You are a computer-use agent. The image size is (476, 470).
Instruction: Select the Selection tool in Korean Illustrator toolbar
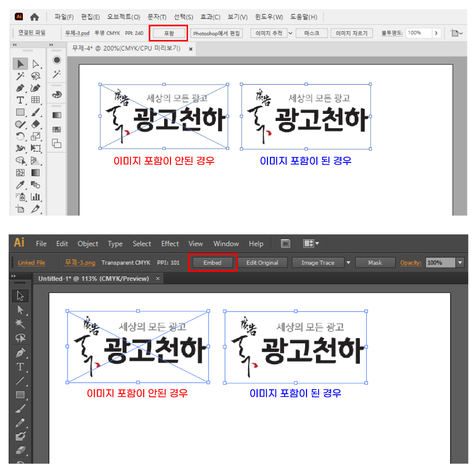click(x=20, y=64)
